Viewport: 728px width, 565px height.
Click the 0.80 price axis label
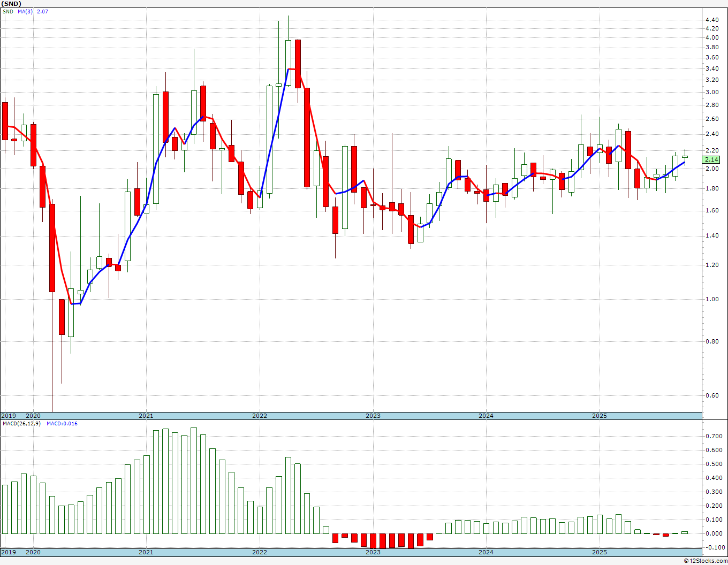712,341
